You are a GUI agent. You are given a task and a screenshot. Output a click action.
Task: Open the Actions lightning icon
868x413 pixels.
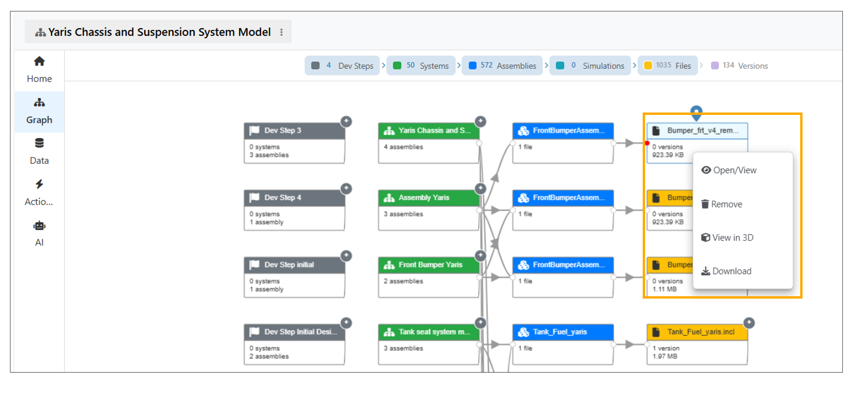pos(39,184)
